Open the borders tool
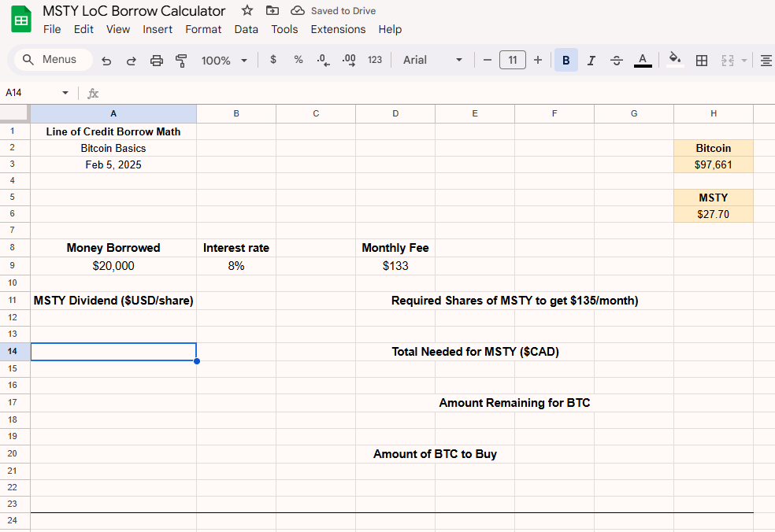This screenshot has width=775, height=532. point(701,61)
